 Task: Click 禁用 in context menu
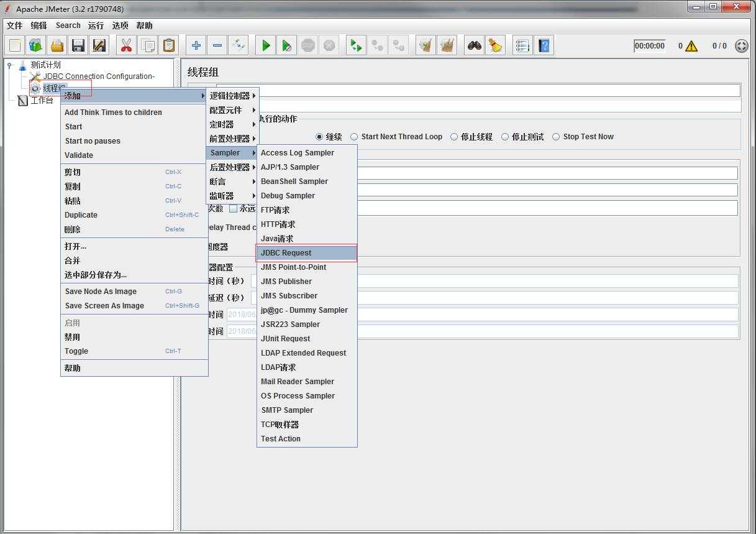[x=134, y=337]
